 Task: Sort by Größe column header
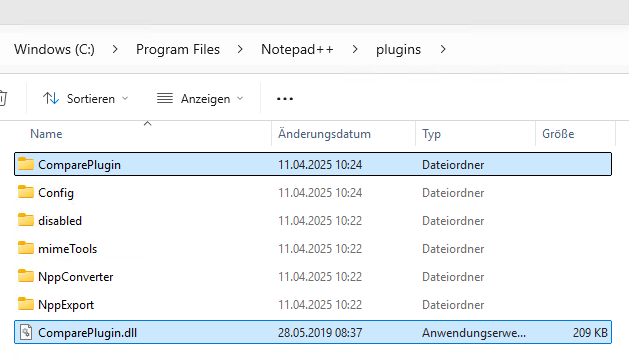558,134
